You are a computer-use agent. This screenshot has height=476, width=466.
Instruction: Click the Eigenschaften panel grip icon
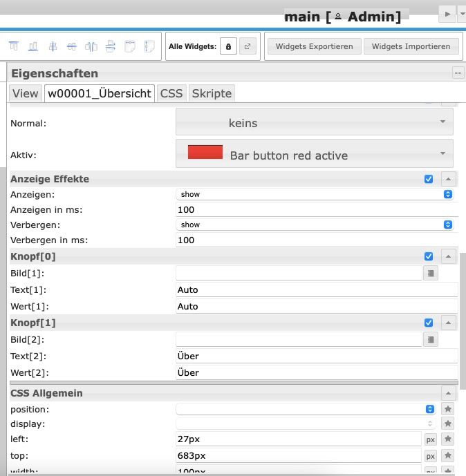(458, 73)
